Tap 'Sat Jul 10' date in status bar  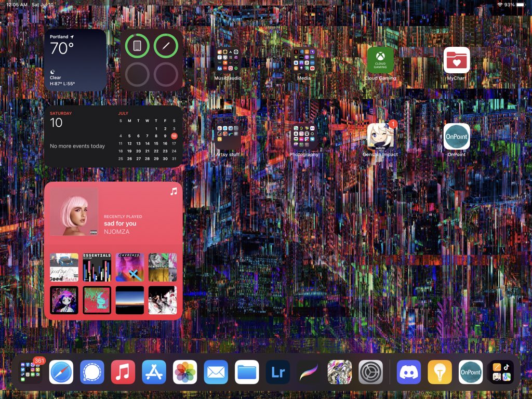click(43, 5)
